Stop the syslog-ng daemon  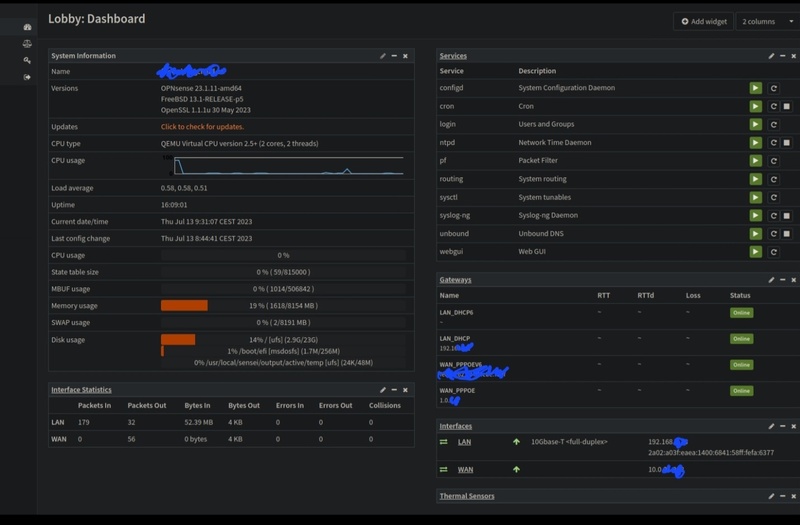pyautogui.click(x=787, y=215)
